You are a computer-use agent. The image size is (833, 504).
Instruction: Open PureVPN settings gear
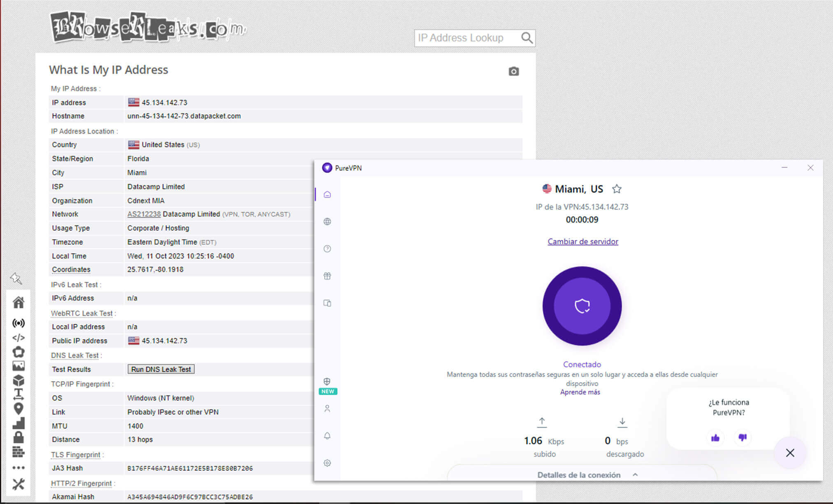[x=327, y=463]
